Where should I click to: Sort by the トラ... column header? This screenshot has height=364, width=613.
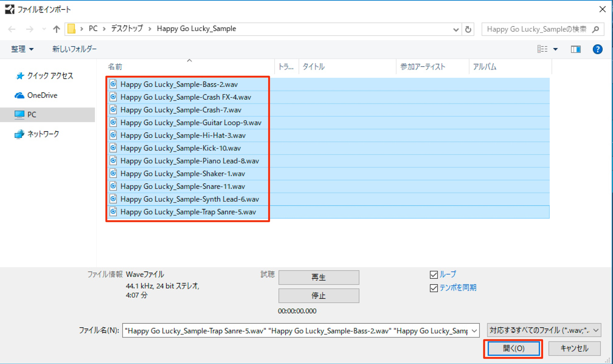click(286, 67)
